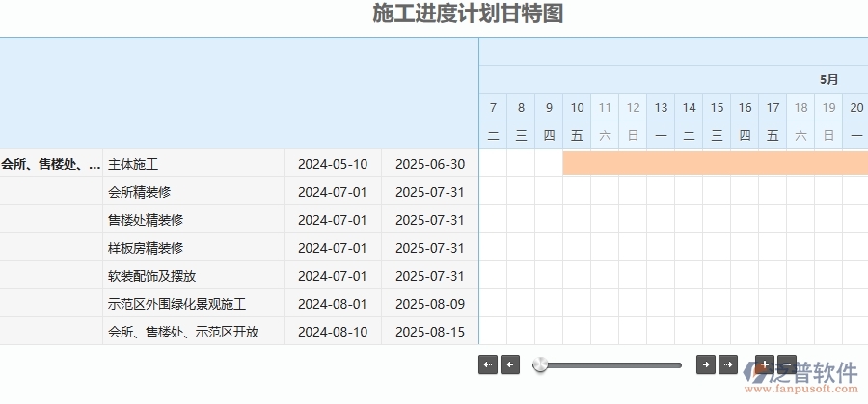Step the timeline forward with the right arrow
Viewport: 868px width, 404px height.
706,364
